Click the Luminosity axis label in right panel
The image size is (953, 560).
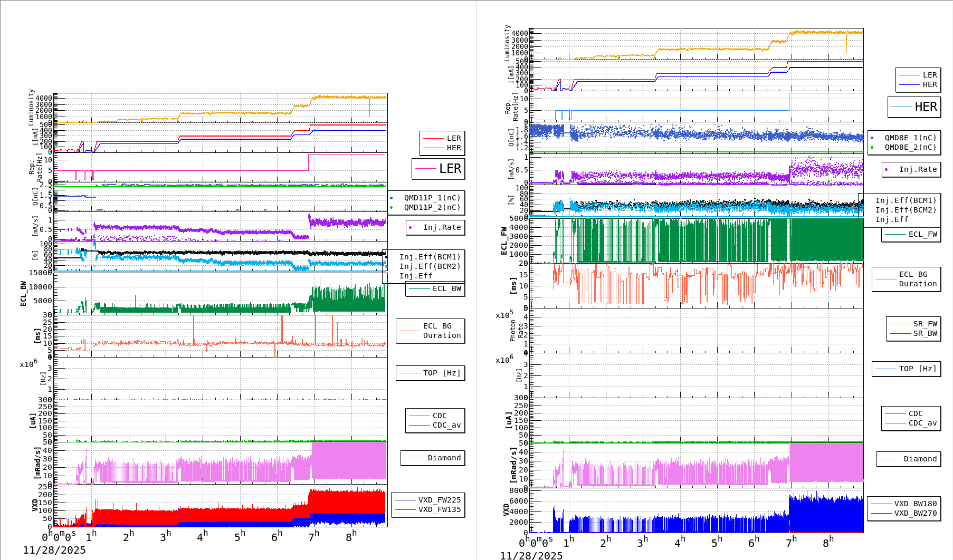507,43
